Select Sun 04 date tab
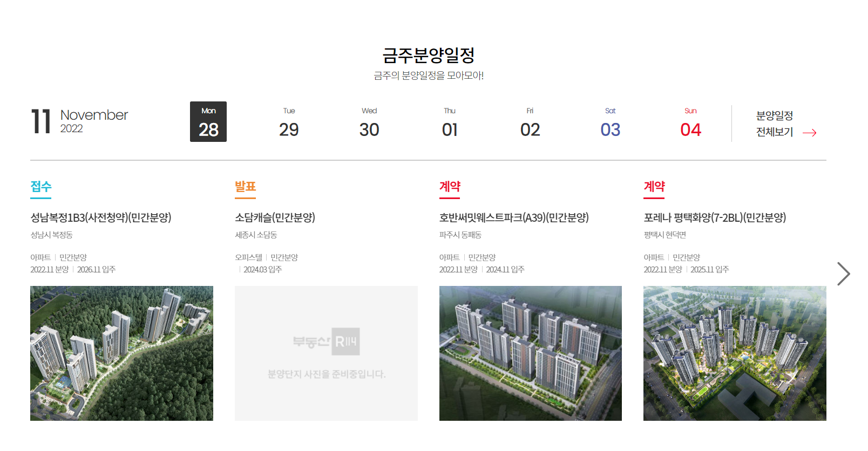 [691, 122]
